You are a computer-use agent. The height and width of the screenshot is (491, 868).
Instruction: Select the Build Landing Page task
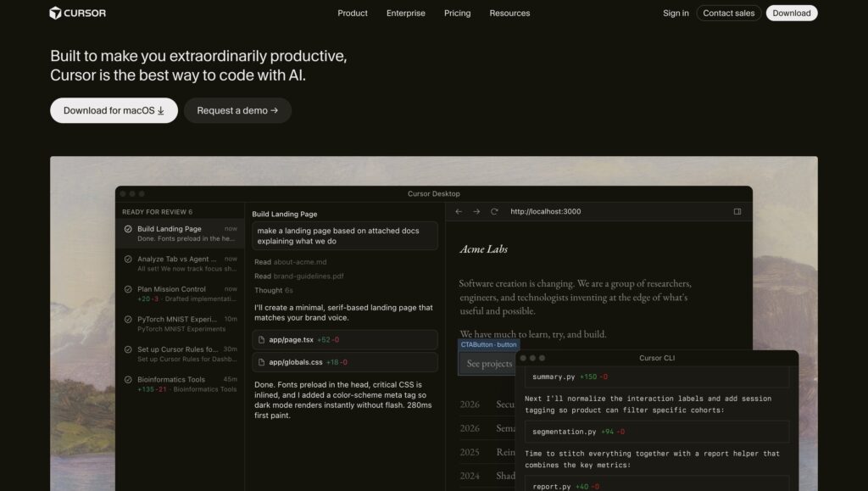click(181, 233)
